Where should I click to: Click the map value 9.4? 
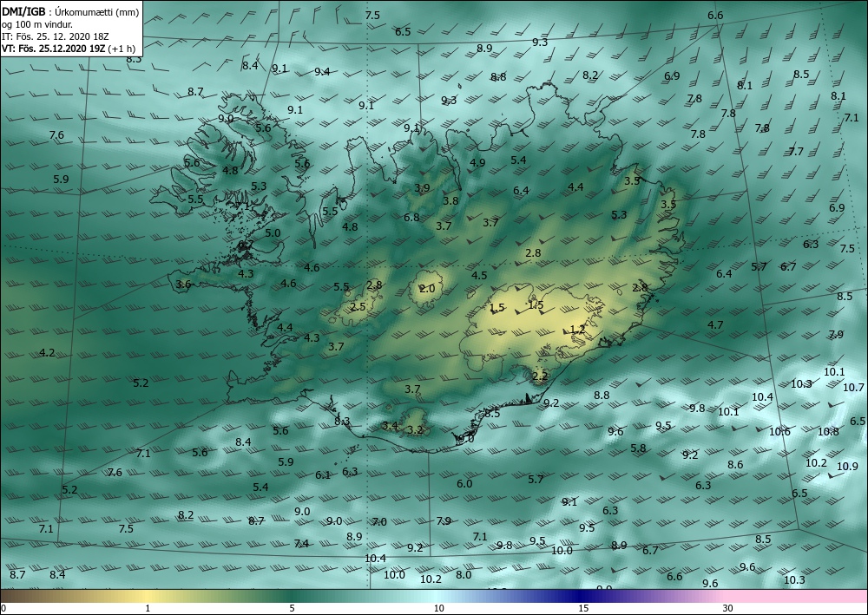coord(322,71)
